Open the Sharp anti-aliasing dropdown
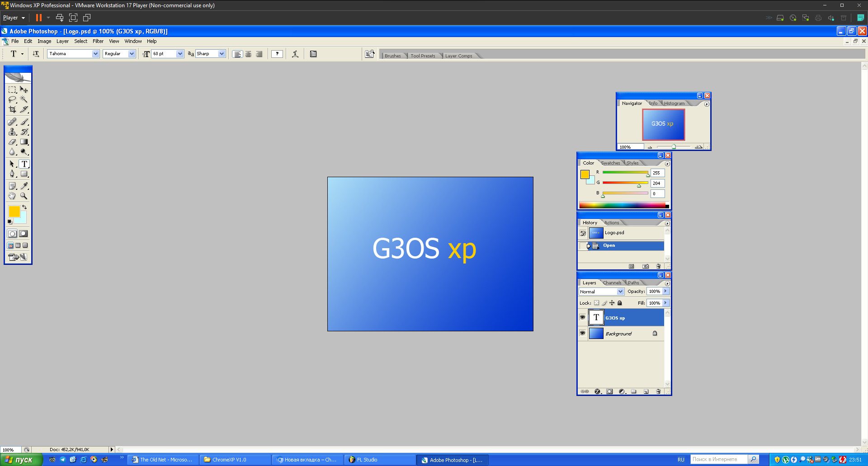This screenshot has width=868, height=466. [x=222, y=54]
